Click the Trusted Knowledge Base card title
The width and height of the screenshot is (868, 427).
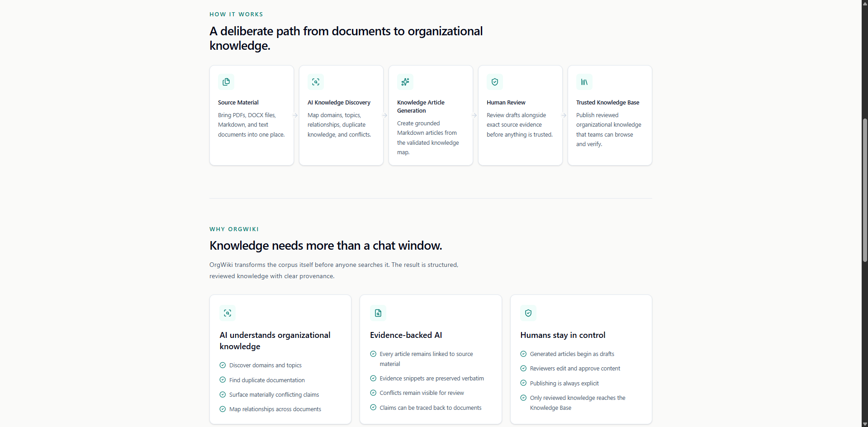point(607,103)
